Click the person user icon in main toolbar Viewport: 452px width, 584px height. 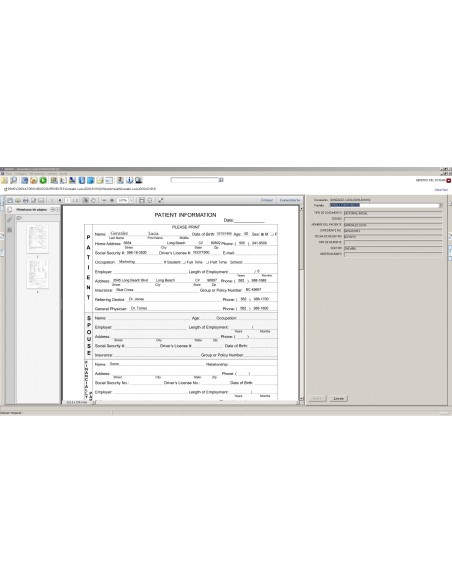pos(120,181)
